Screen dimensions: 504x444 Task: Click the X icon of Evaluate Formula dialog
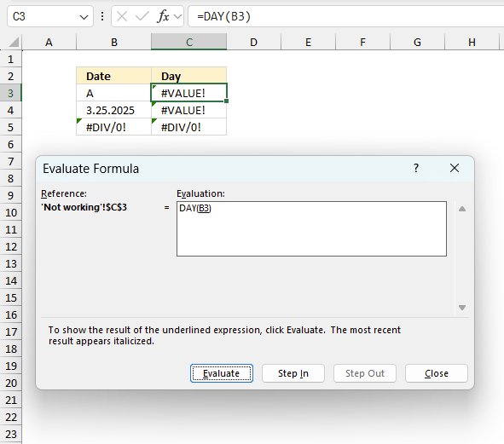(x=455, y=168)
